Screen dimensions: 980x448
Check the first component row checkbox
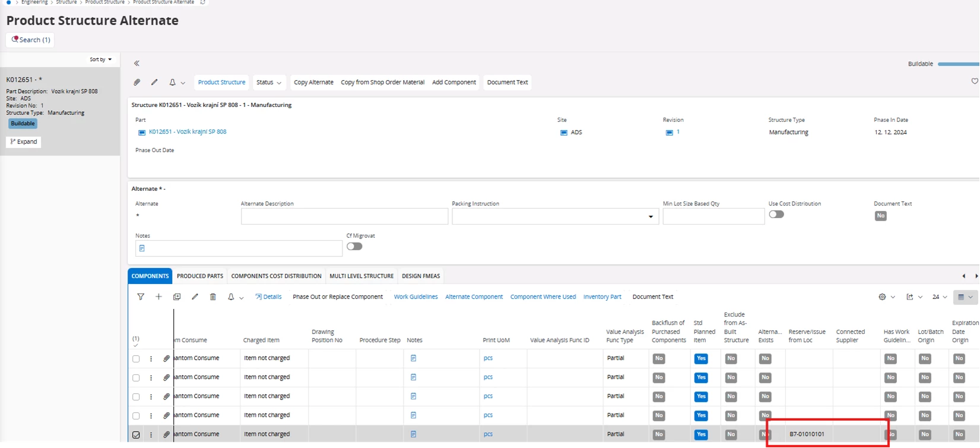(136, 359)
